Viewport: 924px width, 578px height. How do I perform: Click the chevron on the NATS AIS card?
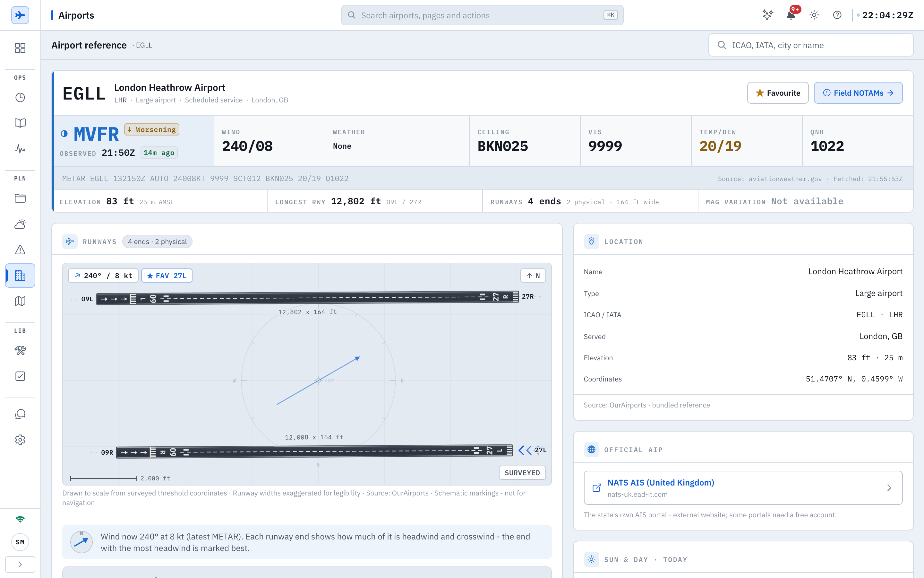point(889,488)
